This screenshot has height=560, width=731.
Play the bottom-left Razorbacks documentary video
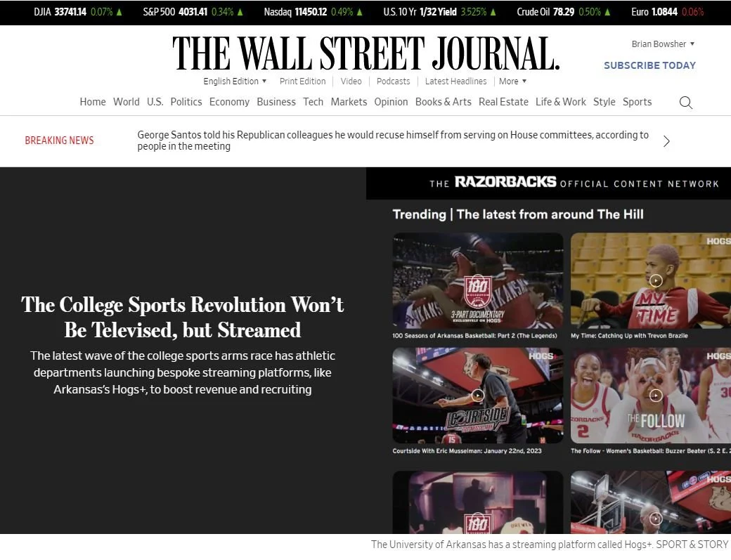pyautogui.click(x=478, y=506)
